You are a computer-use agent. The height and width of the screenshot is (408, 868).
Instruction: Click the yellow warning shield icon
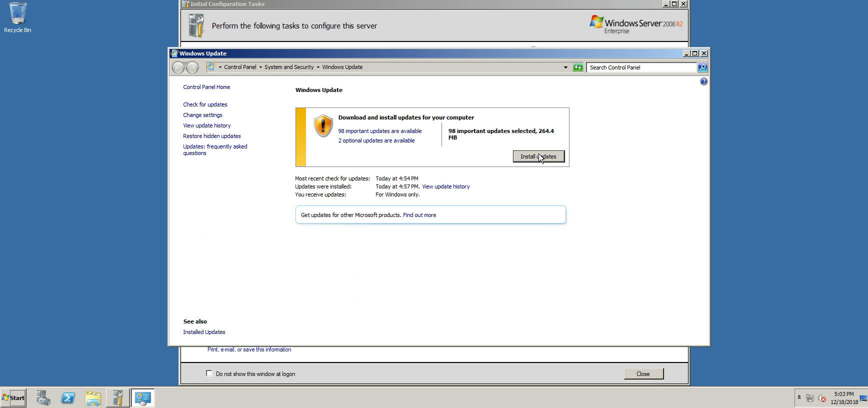(323, 125)
